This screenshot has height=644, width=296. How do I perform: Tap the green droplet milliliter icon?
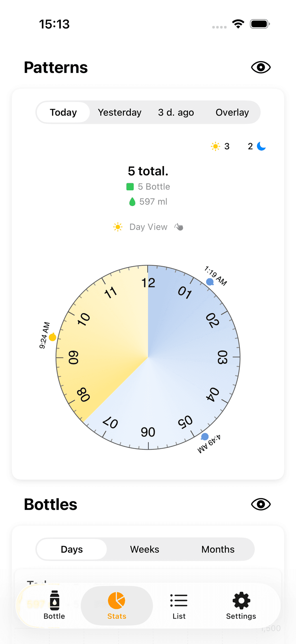pos(132,202)
